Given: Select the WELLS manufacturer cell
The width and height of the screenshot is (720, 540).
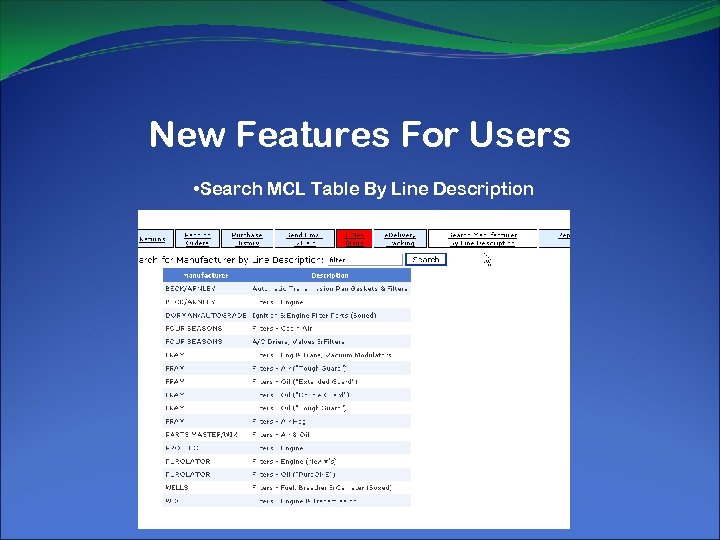Looking at the screenshot, I should pyautogui.click(x=177, y=488).
